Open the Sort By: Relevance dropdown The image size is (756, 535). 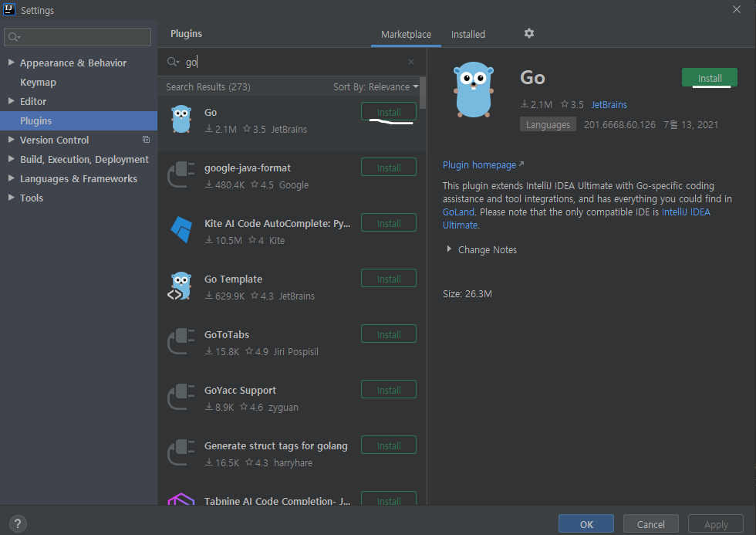[x=376, y=86]
